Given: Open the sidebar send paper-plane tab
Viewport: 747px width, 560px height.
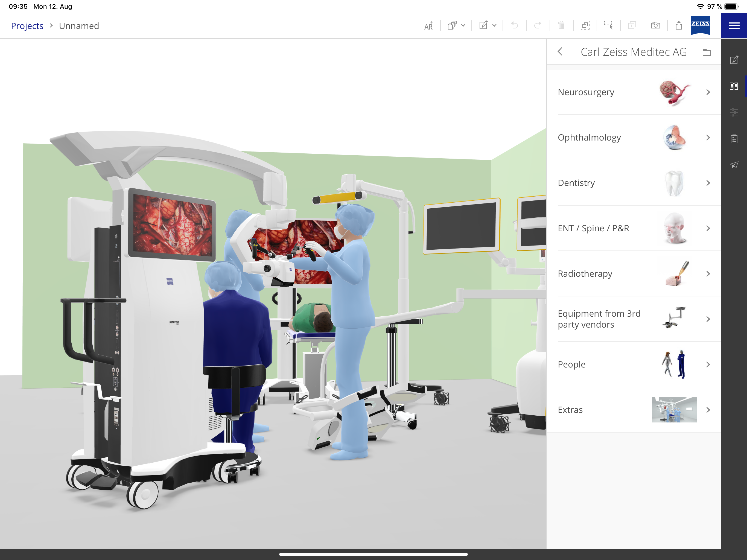Looking at the screenshot, I should [x=734, y=165].
